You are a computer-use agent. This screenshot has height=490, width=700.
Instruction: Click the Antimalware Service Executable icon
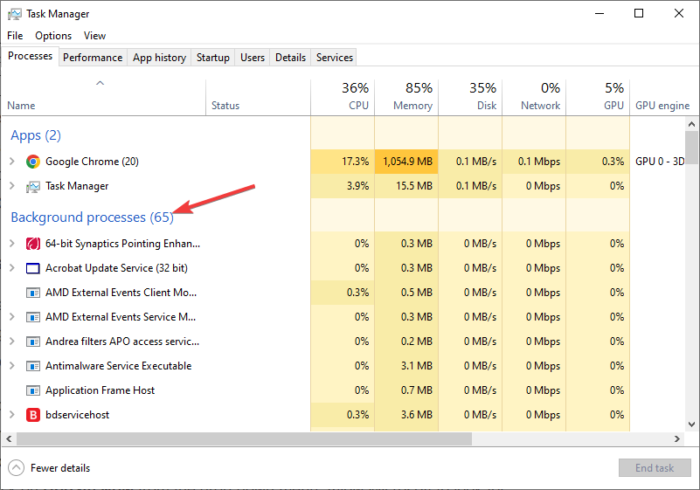coord(33,366)
